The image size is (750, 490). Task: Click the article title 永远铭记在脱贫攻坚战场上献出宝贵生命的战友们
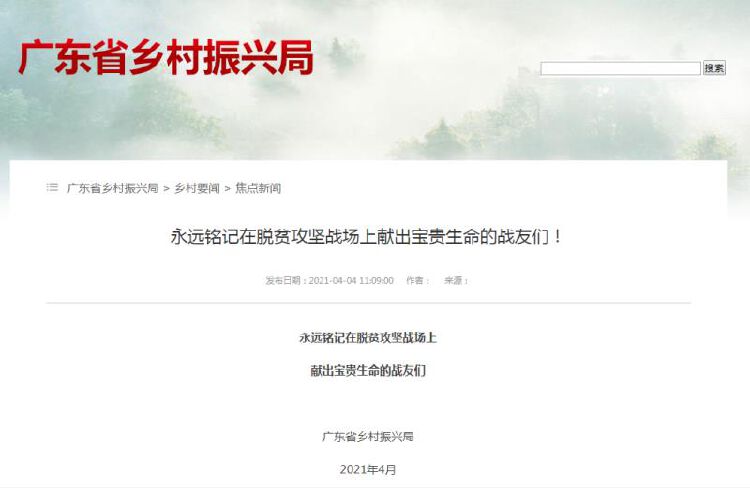[366, 236]
